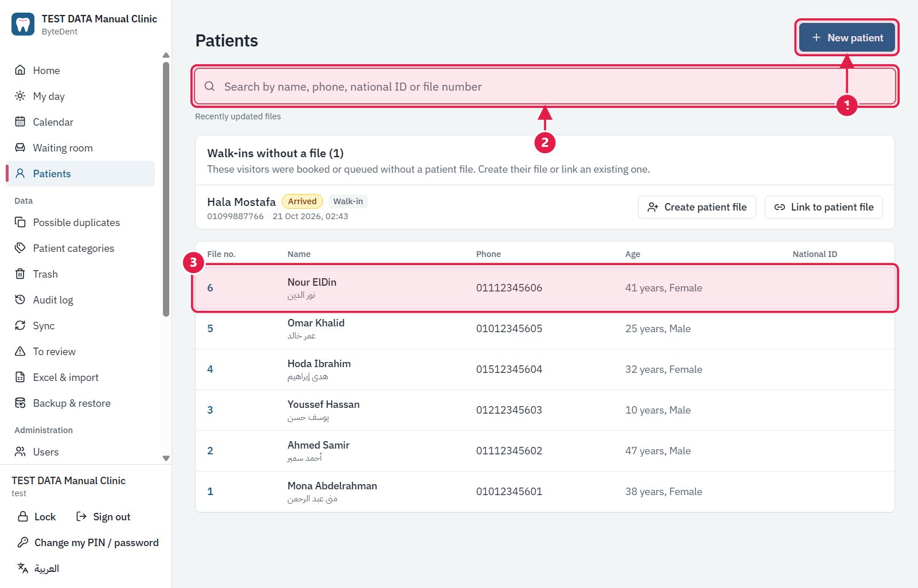Click the Home house icon

[20, 70]
